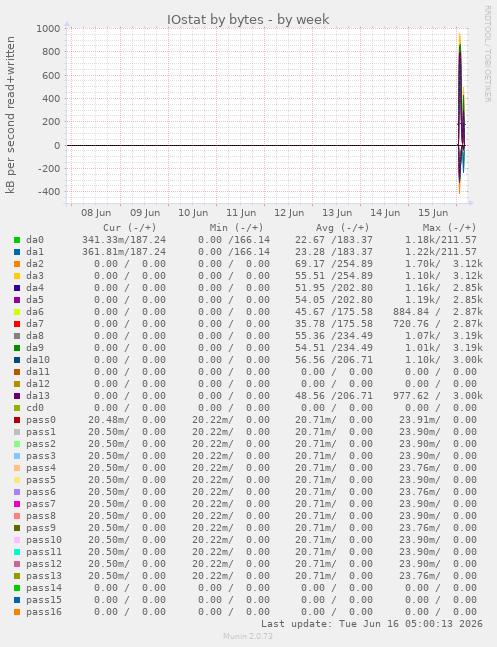
Task: Click da1 current value 361.81m/187.24
Action: (124, 252)
